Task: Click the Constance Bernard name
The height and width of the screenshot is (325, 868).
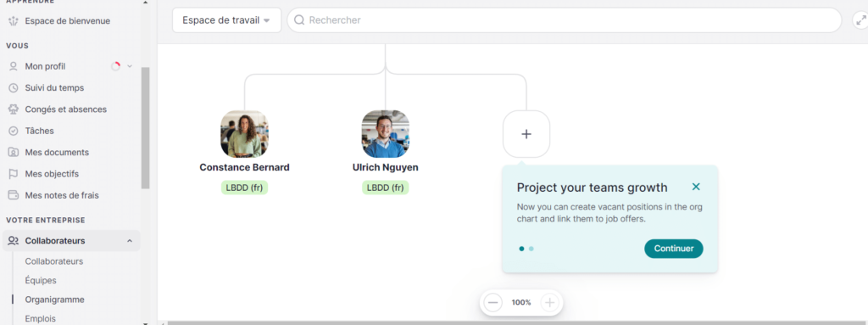Action: [244, 167]
